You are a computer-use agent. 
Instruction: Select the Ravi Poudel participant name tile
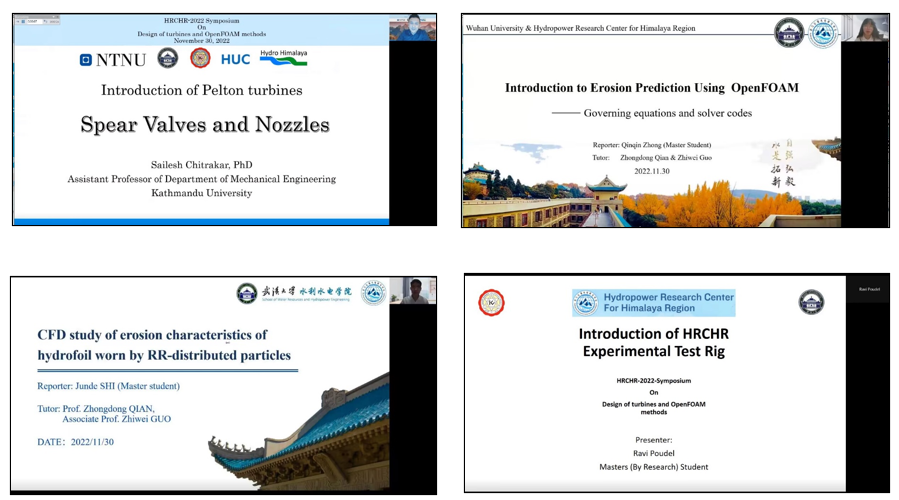868,289
